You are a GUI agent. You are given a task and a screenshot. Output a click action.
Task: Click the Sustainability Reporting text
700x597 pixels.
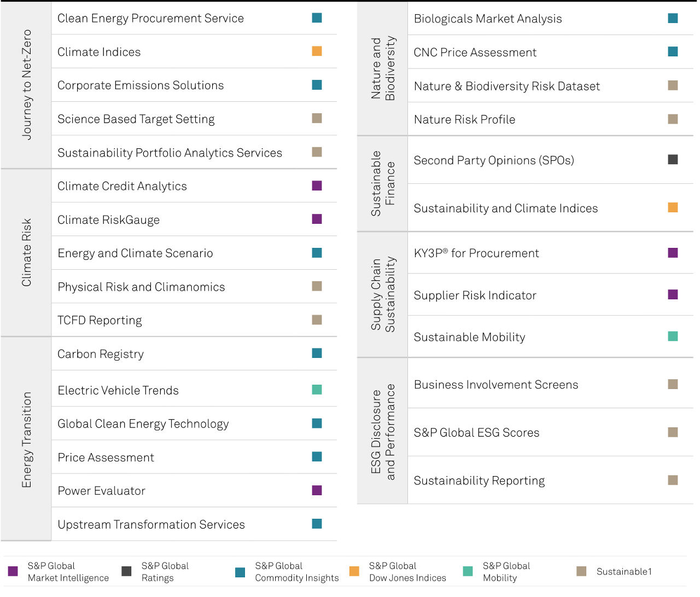(479, 481)
